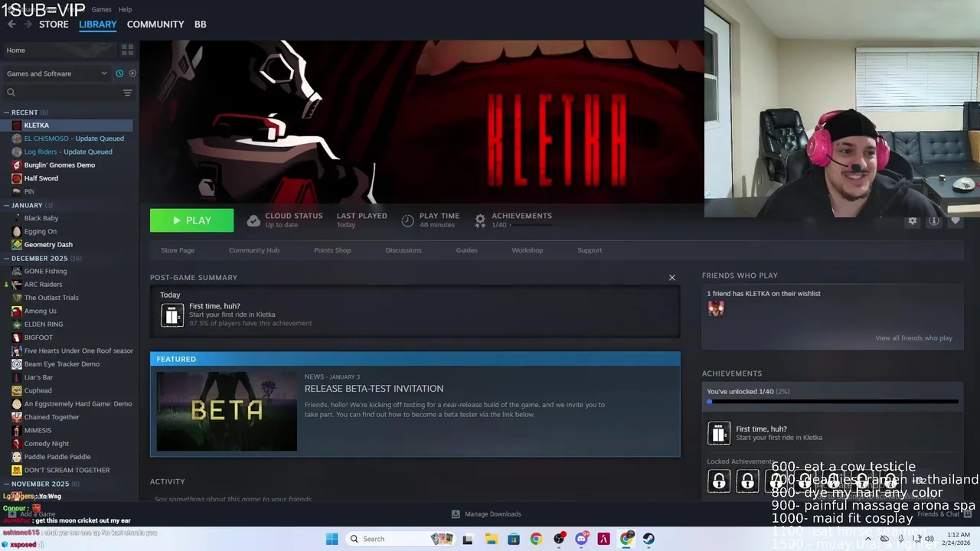This screenshot has width=980, height=551.
Task: Click second locked achievement padlock icon
Action: (x=747, y=481)
